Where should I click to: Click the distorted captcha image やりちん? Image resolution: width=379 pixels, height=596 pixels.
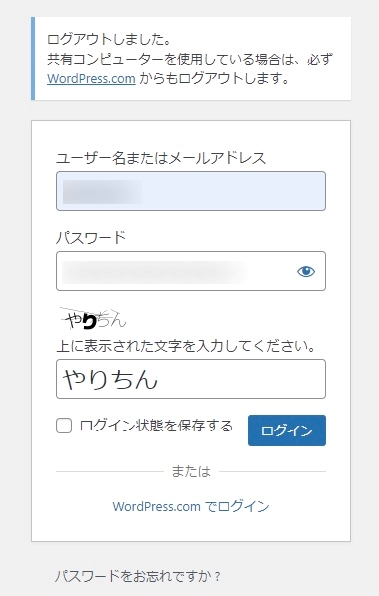94,319
